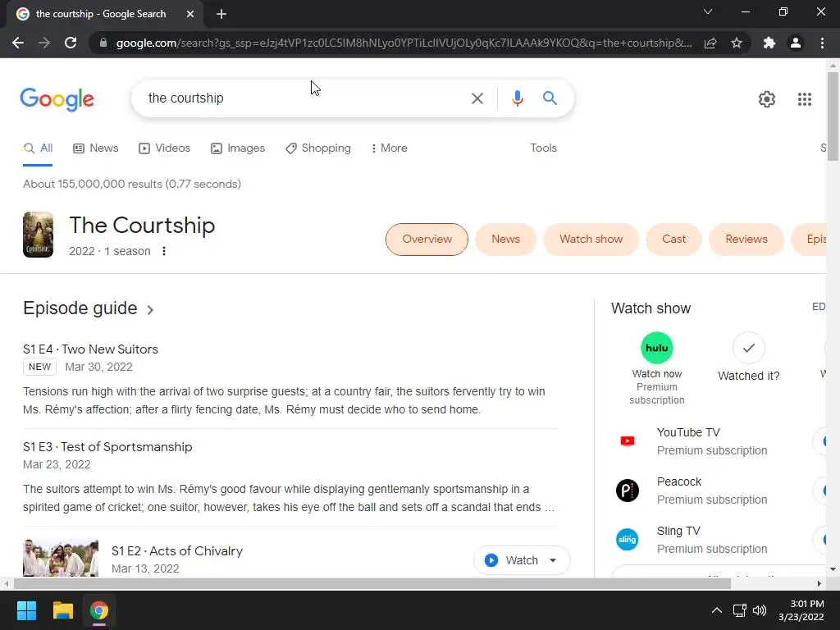Close the courtship Google Search tab

point(190,14)
